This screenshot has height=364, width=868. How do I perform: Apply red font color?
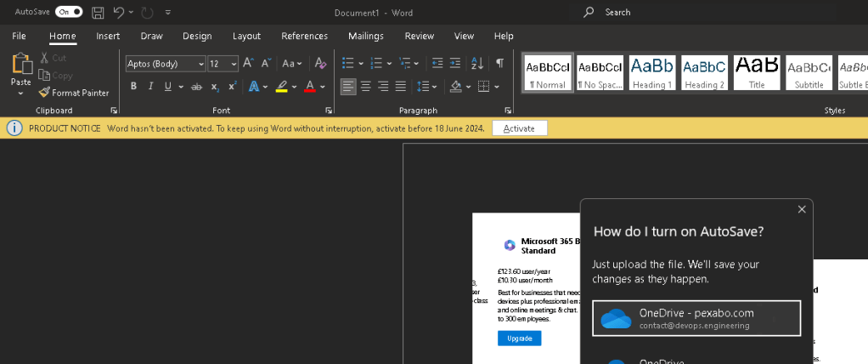pos(310,87)
